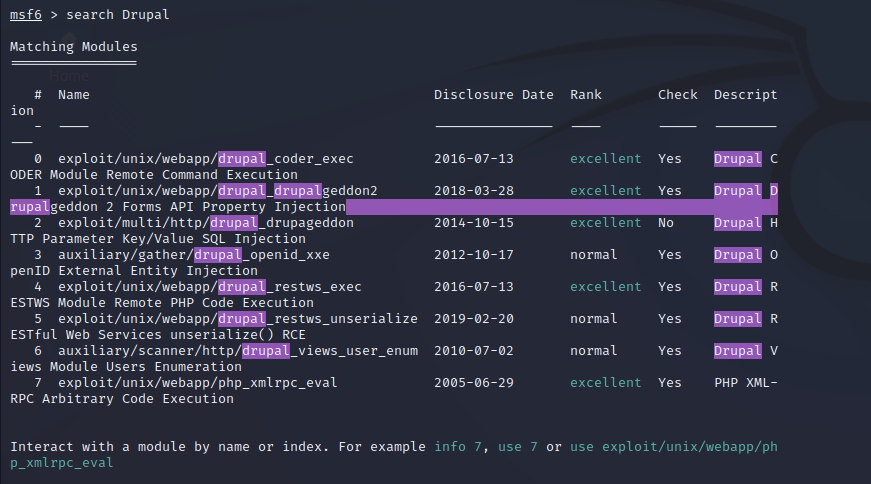Click module name exploit/unix/webapp/drupal_restws_unserialize

coord(238,319)
